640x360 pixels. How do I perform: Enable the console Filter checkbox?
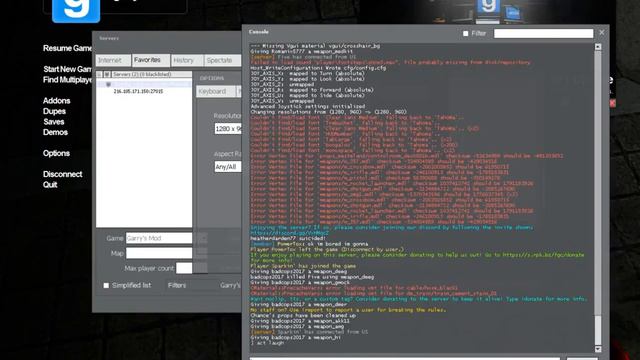tap(466, 33)
